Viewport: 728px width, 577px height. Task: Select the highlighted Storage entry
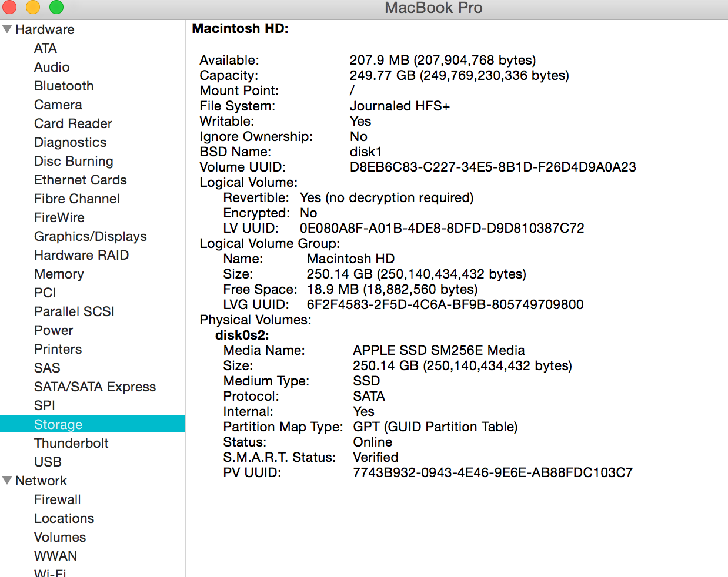coord(92,424)
